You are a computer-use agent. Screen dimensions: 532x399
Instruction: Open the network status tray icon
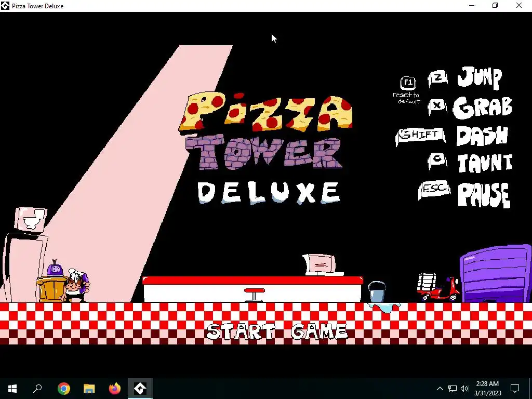[453, 389]
